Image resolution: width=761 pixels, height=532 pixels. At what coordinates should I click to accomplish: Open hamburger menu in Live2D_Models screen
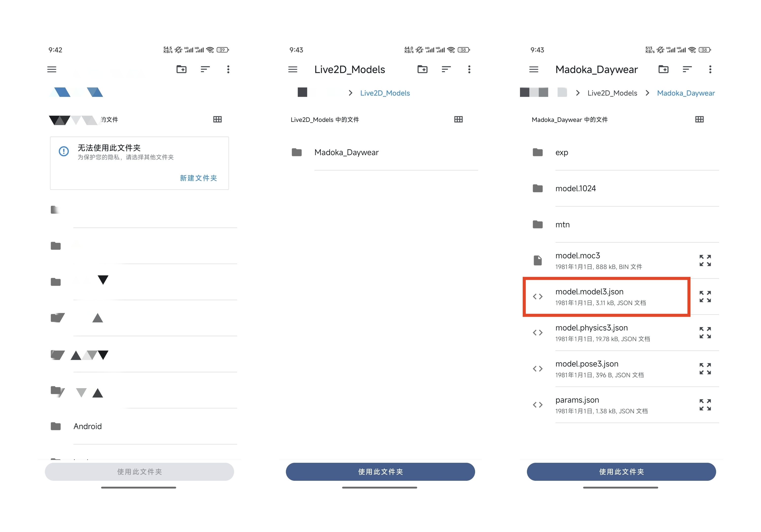[293, 69]
